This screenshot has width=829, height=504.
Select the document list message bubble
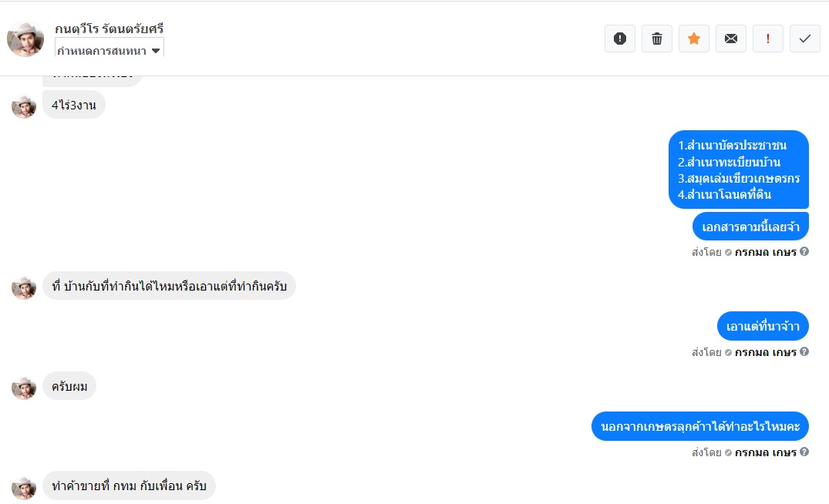tap(738, 170)
